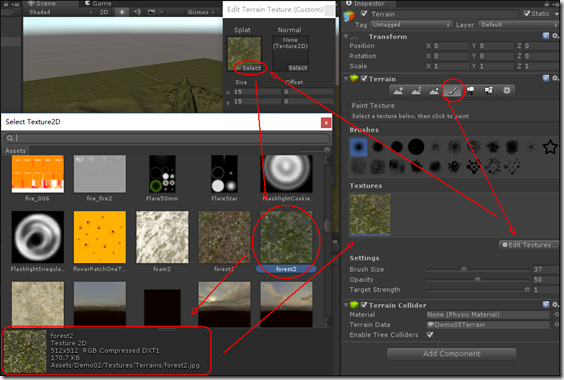Toggle the Static checkbox

coord(527,14)
